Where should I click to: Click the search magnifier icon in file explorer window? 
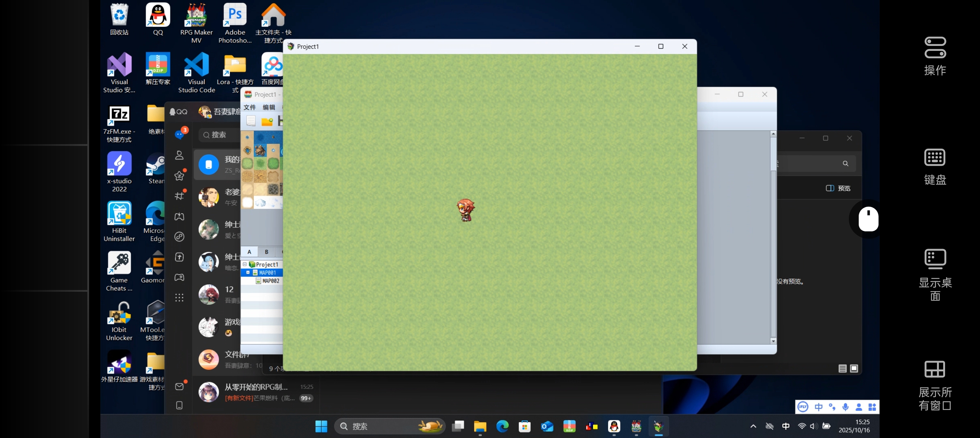[x=845, y=164]
